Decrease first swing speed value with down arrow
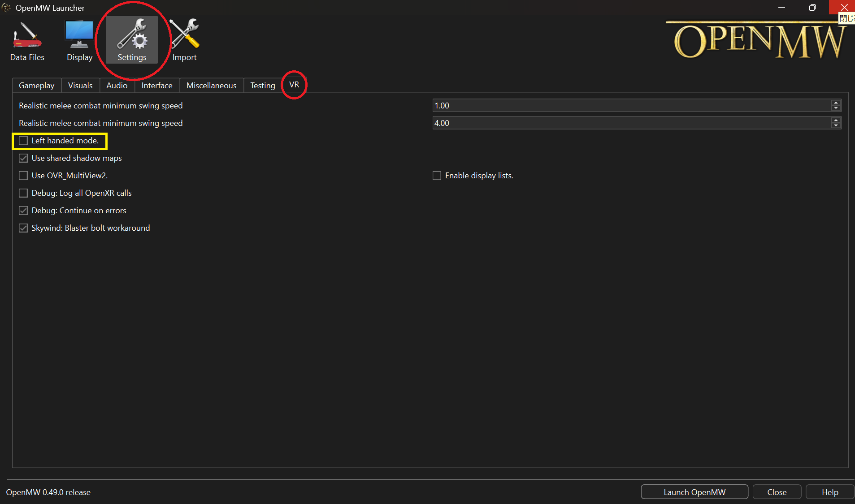The height and width of the screenshot is (504, 855). [x=836, y=108]
